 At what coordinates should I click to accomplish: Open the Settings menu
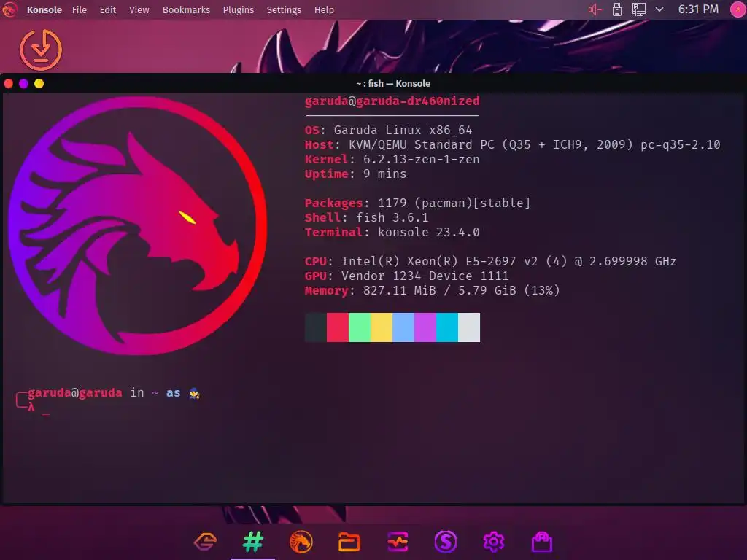click(x=284, y=10)
